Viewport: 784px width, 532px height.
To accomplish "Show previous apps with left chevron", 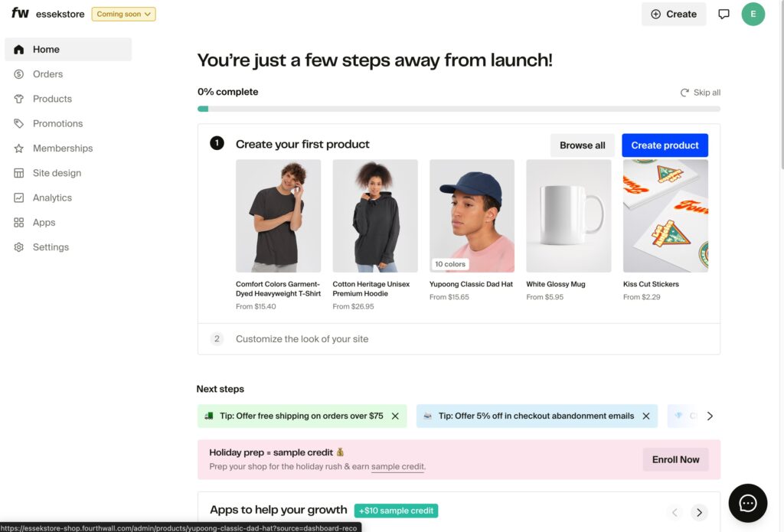I will click(x=675, y=512).
